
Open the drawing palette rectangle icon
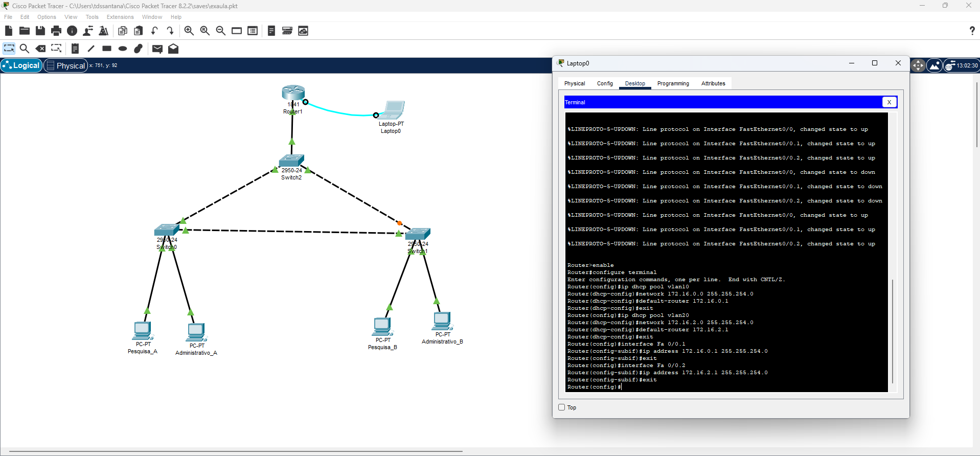(237, 31)
